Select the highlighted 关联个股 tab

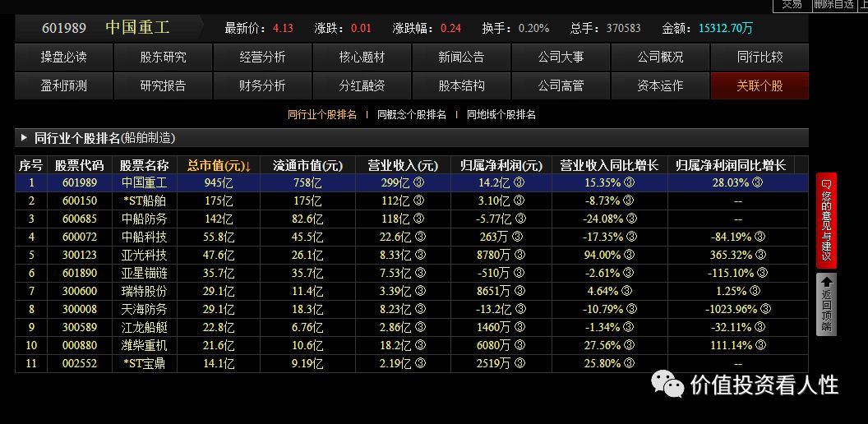tap(759, 85)
